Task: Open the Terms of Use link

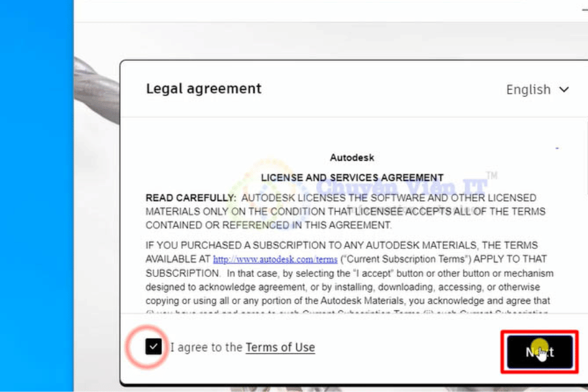Action: tap(280, 348)
